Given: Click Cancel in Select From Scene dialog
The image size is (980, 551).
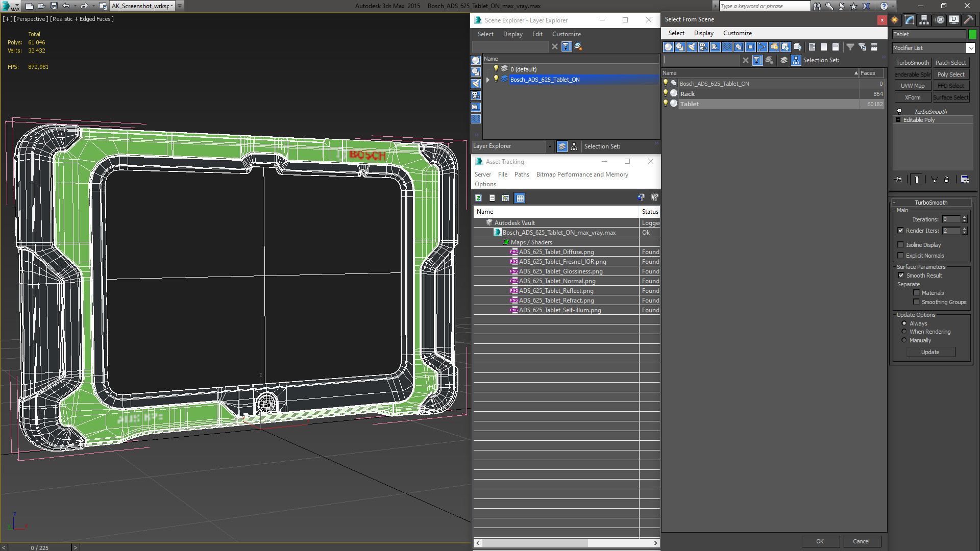Looking at the screenshot, I should [x=861, y=541].
